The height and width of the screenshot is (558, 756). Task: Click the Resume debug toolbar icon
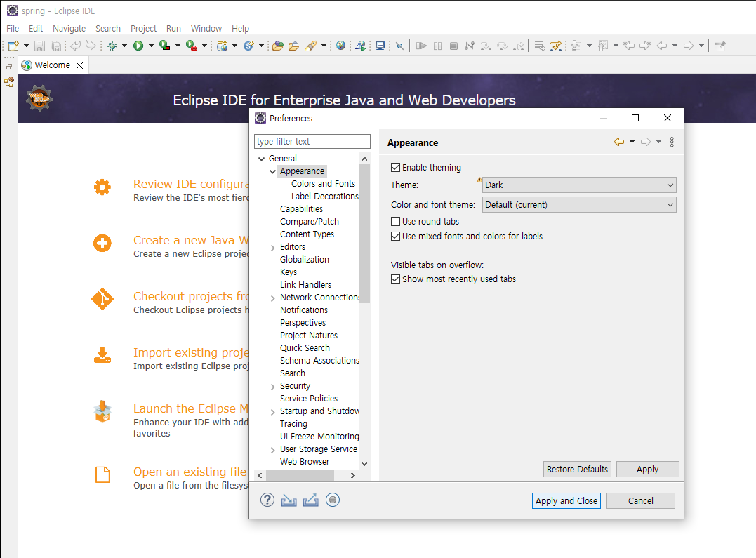[x=421, y=46]
